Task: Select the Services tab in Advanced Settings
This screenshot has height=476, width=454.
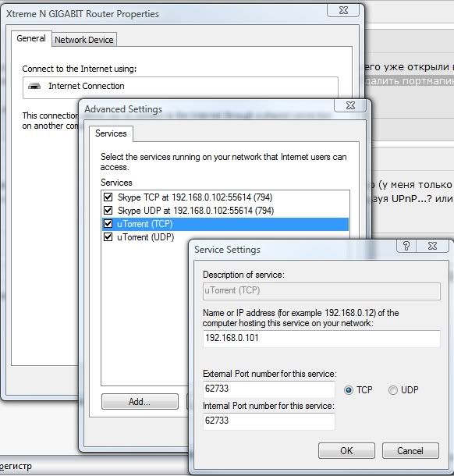Action: (111, 133)
